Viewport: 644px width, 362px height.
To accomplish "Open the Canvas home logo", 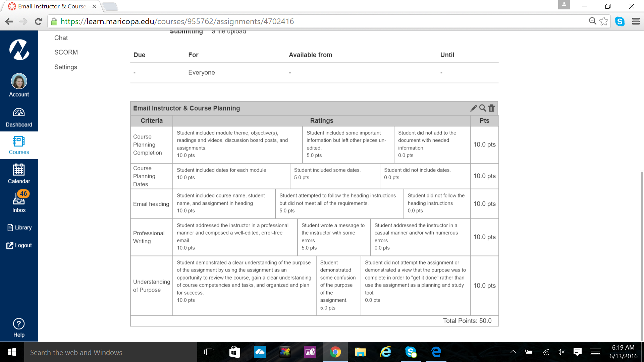I will pos(19,50).
